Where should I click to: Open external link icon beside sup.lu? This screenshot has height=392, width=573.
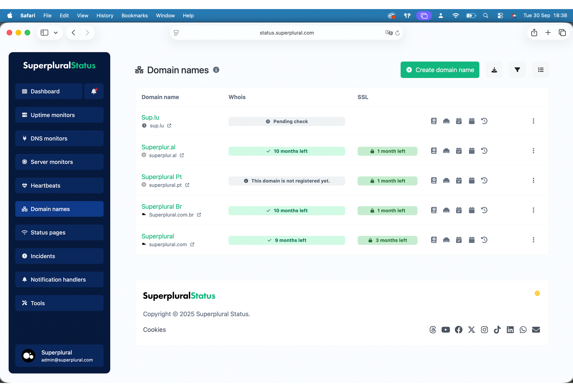[169, 125]
